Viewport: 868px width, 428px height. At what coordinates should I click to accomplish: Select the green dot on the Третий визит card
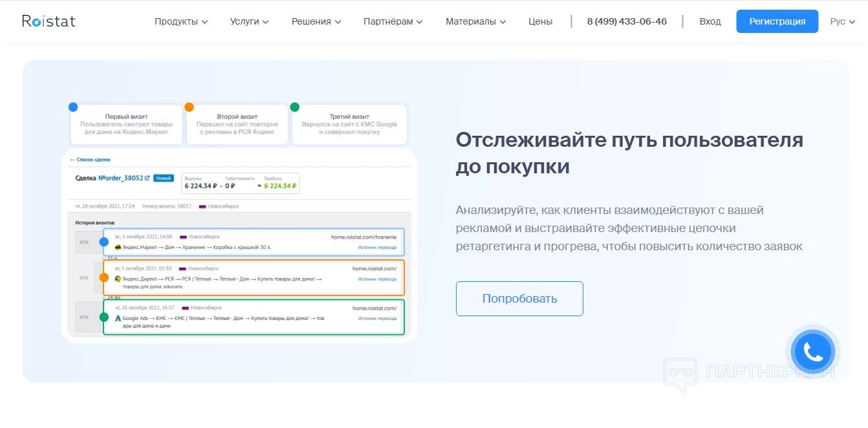295,107
